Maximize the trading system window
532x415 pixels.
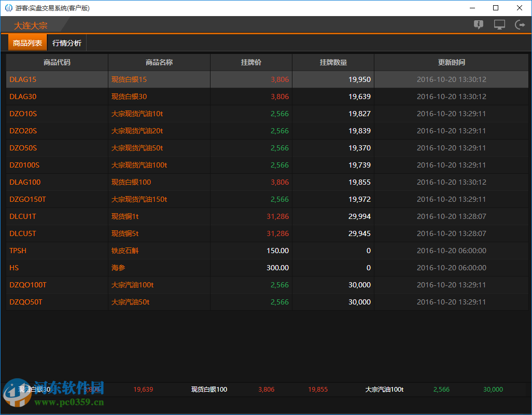[496, 8]
